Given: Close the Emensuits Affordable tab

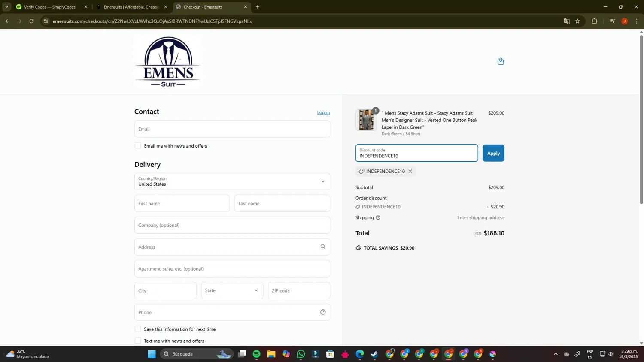Looking at the screenshot, I should [166, 7].
